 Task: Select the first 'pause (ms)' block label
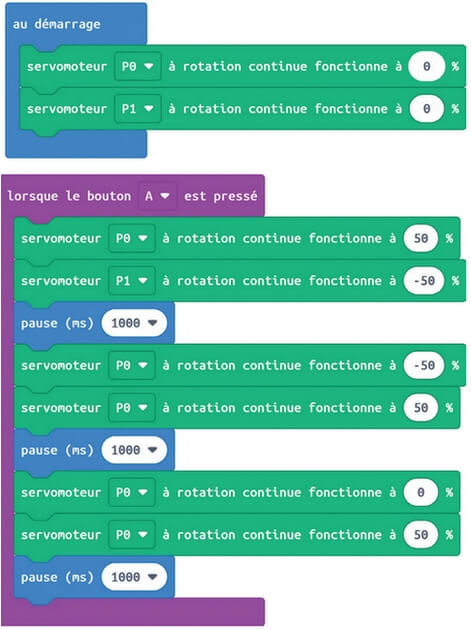click(57, 323)
